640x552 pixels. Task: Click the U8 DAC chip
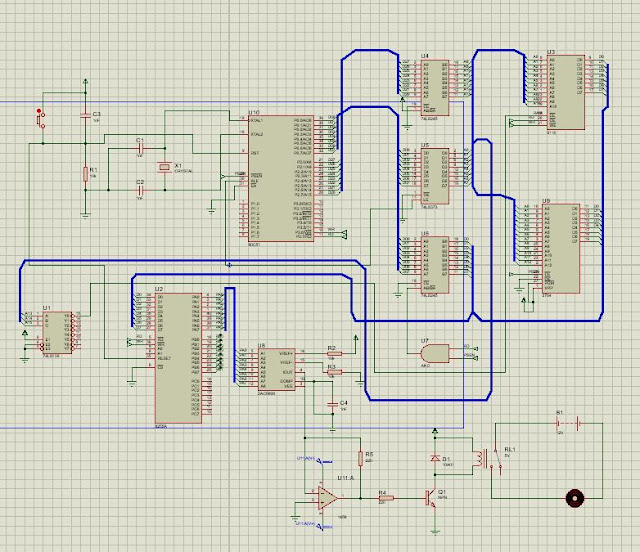click(276, 369)
